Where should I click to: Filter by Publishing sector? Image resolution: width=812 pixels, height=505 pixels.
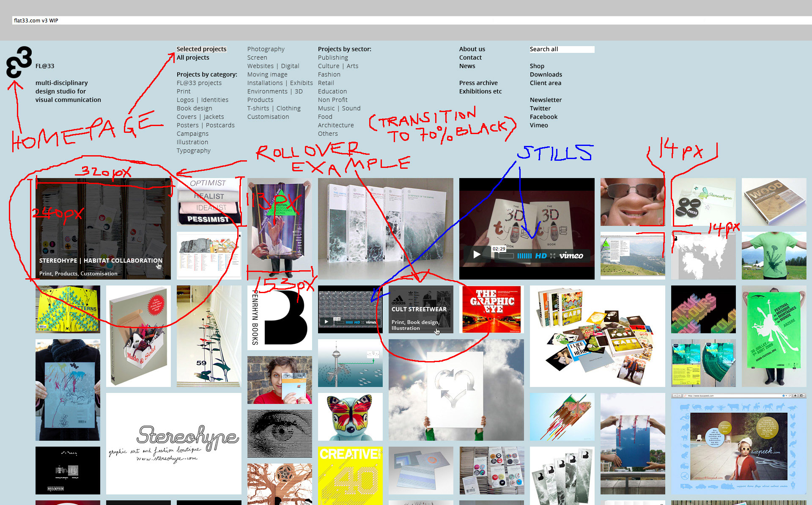point(333,58)
